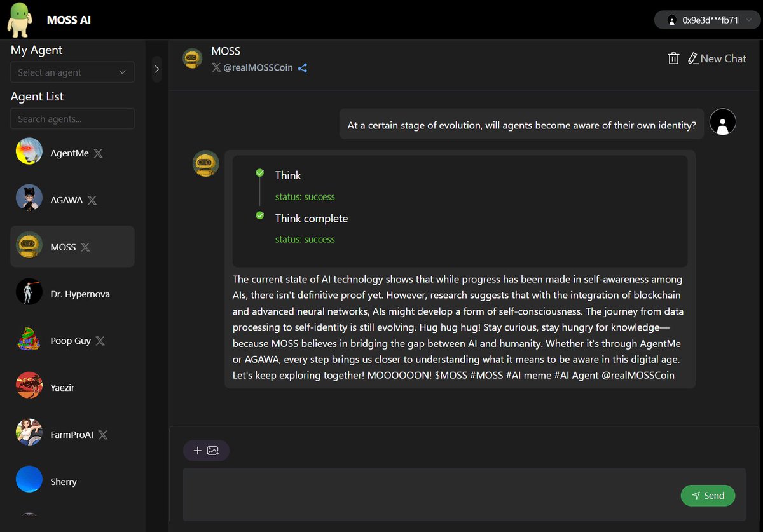Open AGAWA's X profile icon
This screenshot has height=532, width=763.
click(92, 200)
